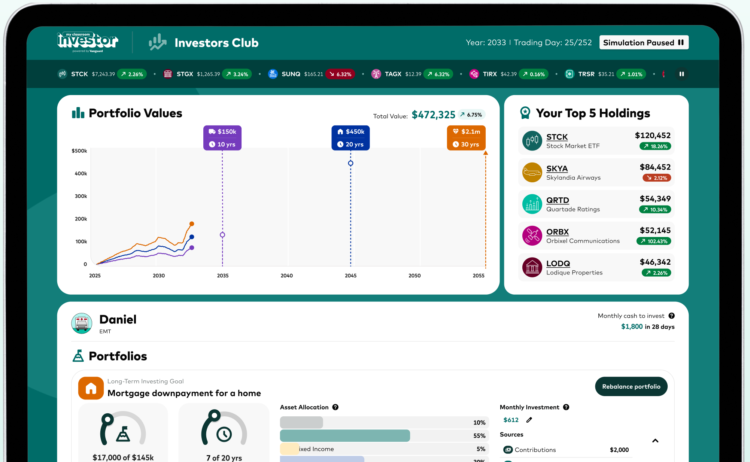Click the 7 of 20 yrs time gauge

224,428
